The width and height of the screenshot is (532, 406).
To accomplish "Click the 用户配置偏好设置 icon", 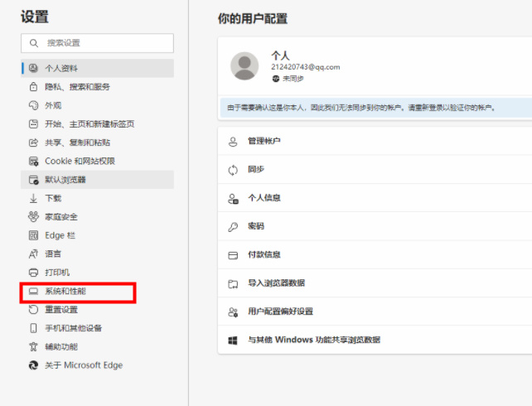I will (233, 312).
